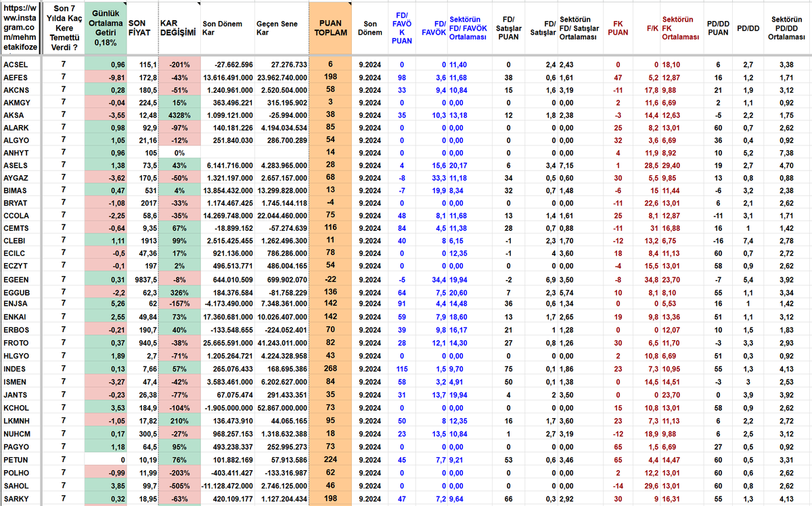Click AEFES FK puan cell showing 47
Image resolution: width=812 pixels, height=506 pixels.
pos(618,78)
